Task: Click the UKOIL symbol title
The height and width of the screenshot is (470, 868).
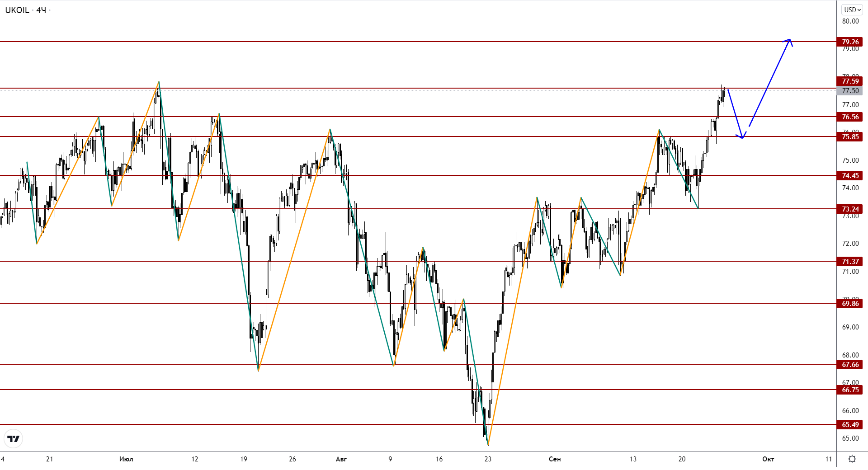Action: [x=17, y=10]
